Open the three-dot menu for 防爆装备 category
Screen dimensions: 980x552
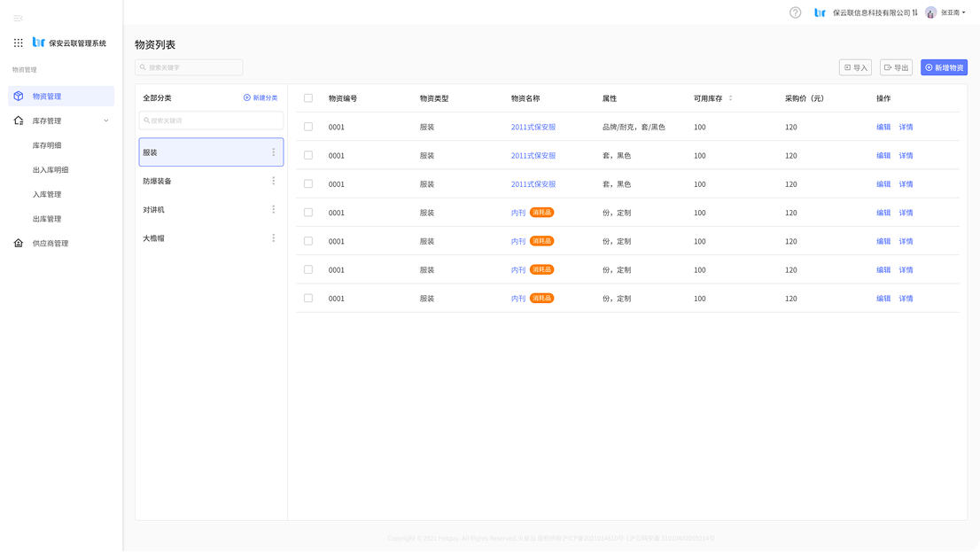273,181
